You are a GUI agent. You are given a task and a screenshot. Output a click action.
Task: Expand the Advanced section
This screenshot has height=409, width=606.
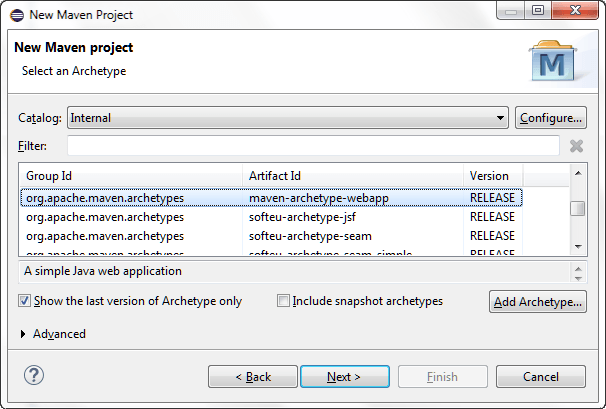(23, 334)
